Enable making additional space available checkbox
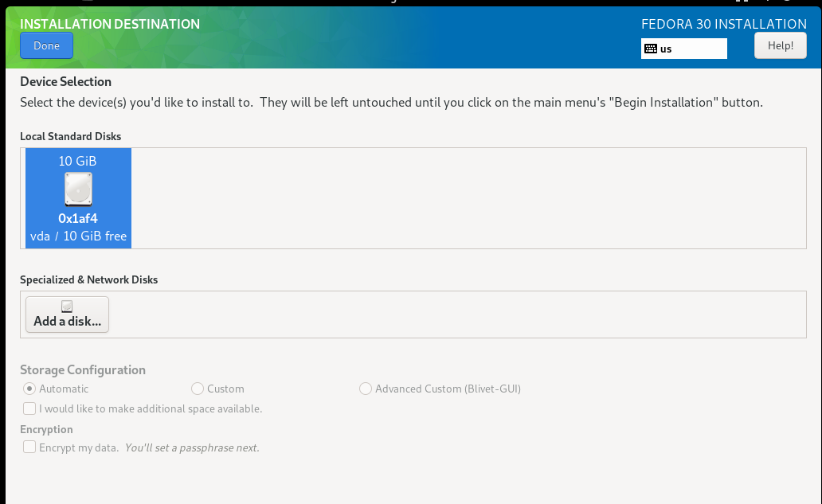 [30, 408]
